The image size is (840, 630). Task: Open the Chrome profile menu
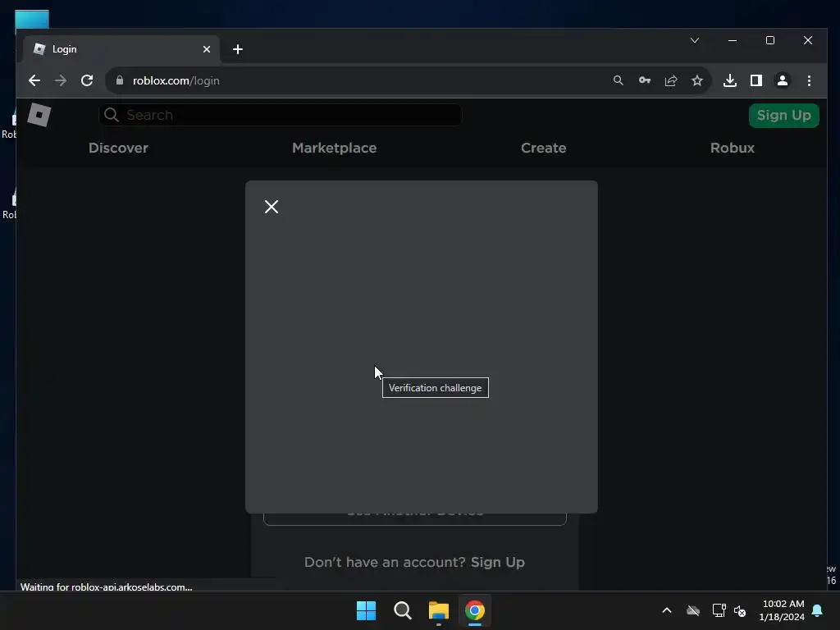(x=782, y=80)
